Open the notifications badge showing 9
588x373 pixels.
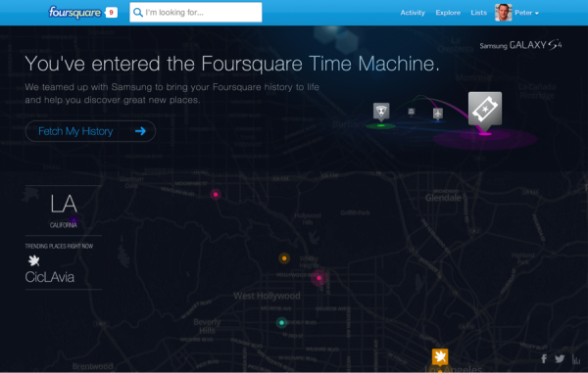(111, 13)
